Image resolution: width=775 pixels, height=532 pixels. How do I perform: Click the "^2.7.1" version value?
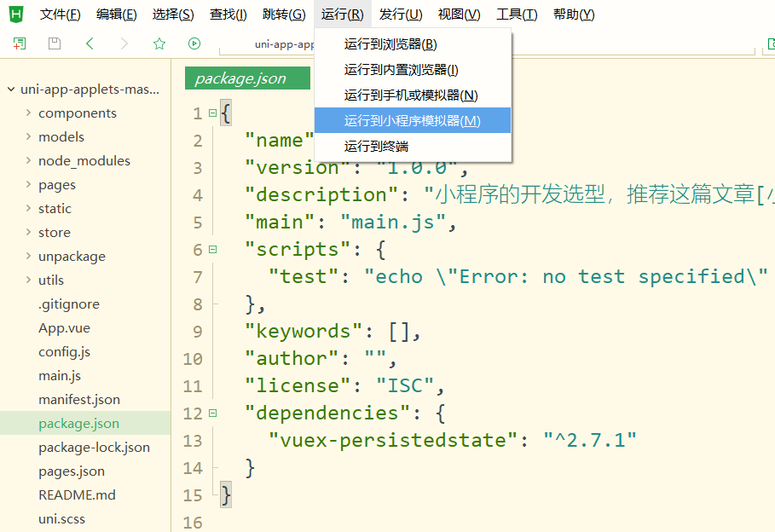pyautogui.click(x=590, y=440)
